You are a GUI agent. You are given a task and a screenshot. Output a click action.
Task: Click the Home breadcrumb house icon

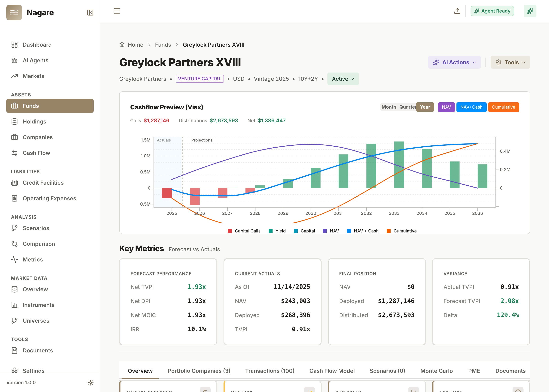122,45
